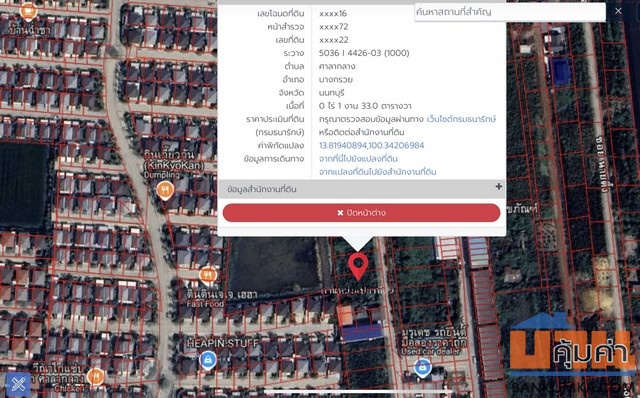Screen dimensions: 640x398
Task: Click the red parcel location pin
Action: (x=358, y=266)
